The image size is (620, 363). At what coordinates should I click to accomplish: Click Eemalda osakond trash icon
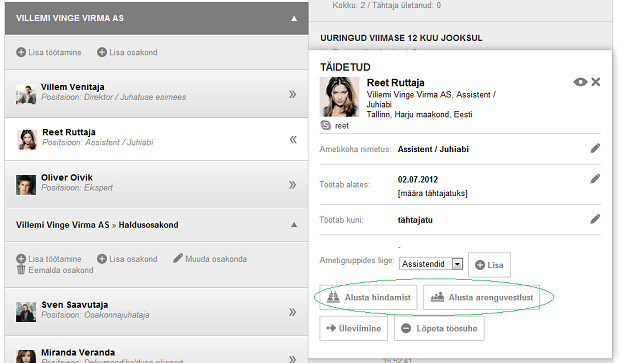[x=21, y=270]
